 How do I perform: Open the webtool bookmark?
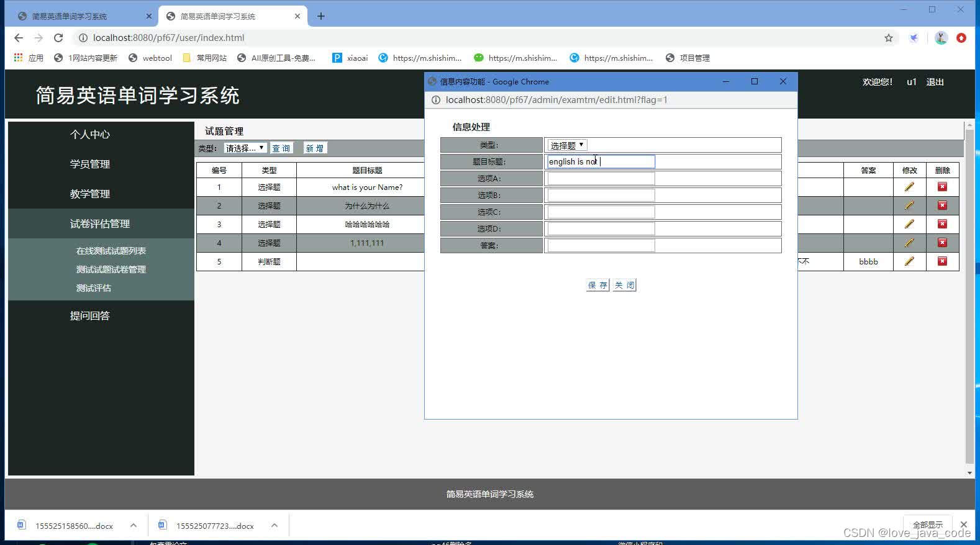150,58
